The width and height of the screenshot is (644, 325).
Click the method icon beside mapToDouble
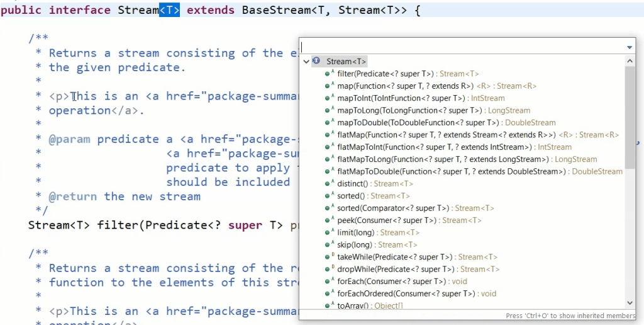(x=330, y=122)
